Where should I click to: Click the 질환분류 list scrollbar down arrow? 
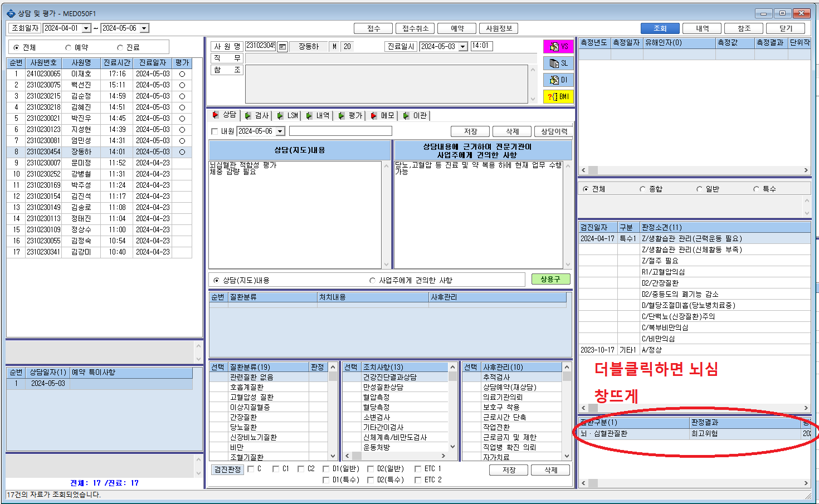333,456
